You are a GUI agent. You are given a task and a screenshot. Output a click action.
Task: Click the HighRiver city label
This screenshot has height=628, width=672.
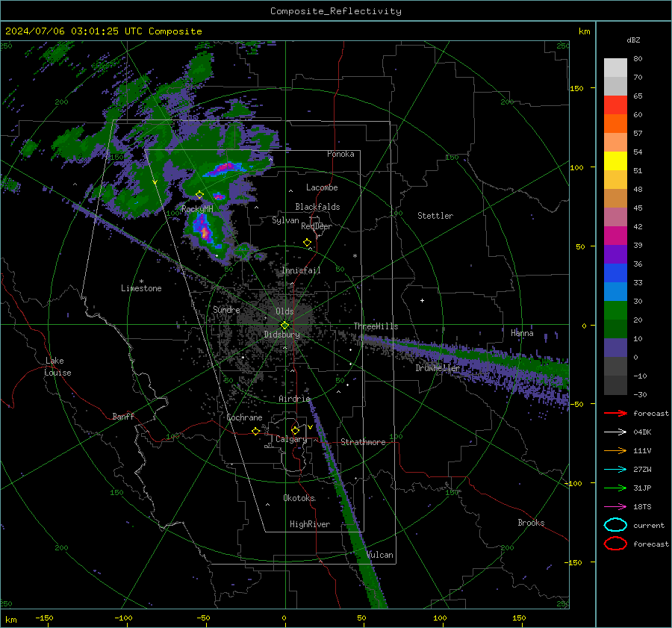[x=310, y=524]
